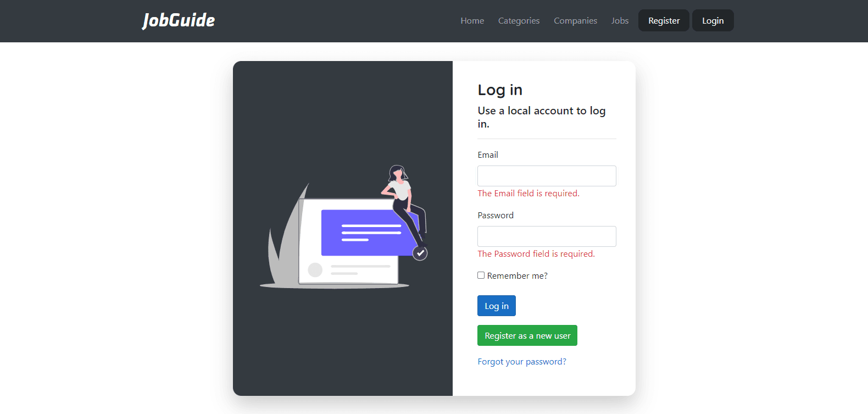Viewport: 868px width, 414px height.
Task: Click the Login button in the header
Action: (713, 20)
